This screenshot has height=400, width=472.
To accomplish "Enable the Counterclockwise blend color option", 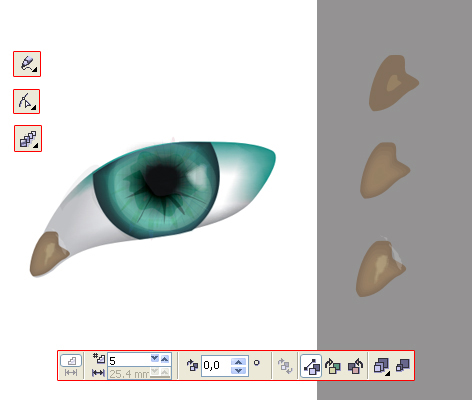I will tap(355, 366).
